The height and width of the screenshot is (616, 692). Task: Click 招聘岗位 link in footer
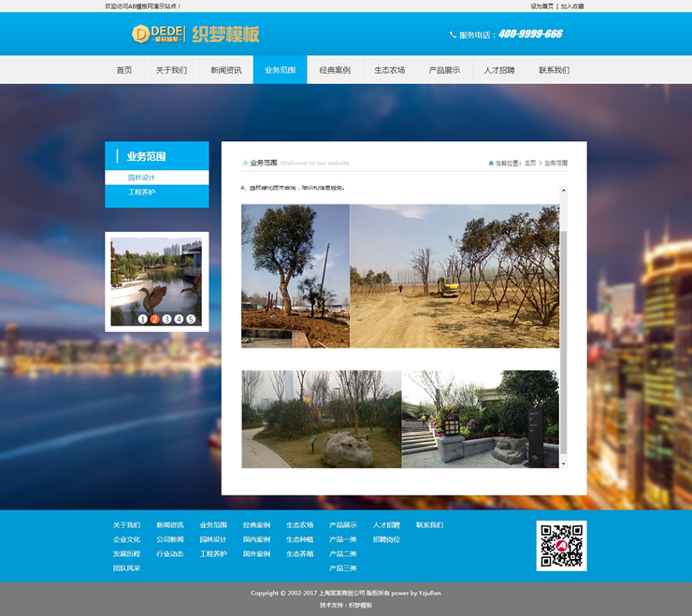386,539
